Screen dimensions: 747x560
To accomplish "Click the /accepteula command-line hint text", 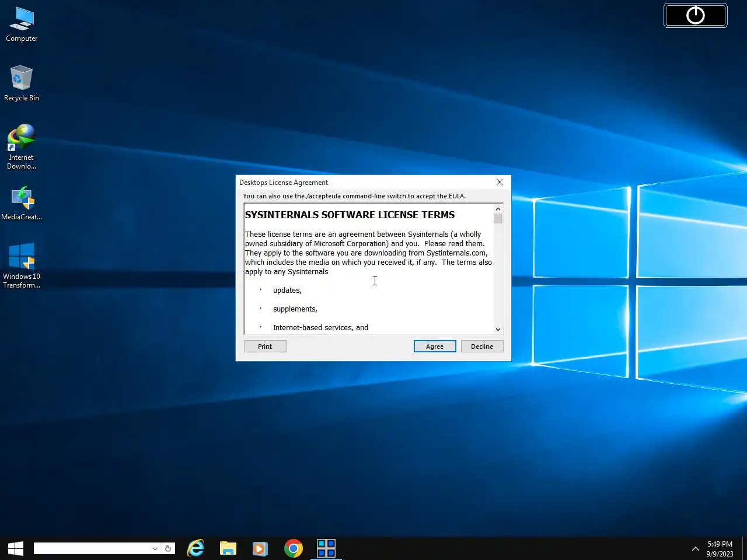I will tap(354, 196).
